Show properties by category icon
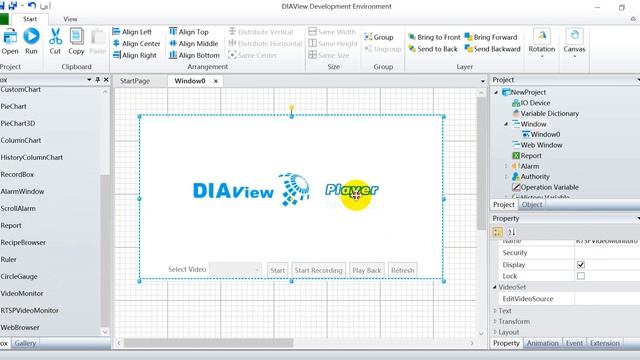The width and height of the screenshot is (640, 360). click(x=498, y=232)
